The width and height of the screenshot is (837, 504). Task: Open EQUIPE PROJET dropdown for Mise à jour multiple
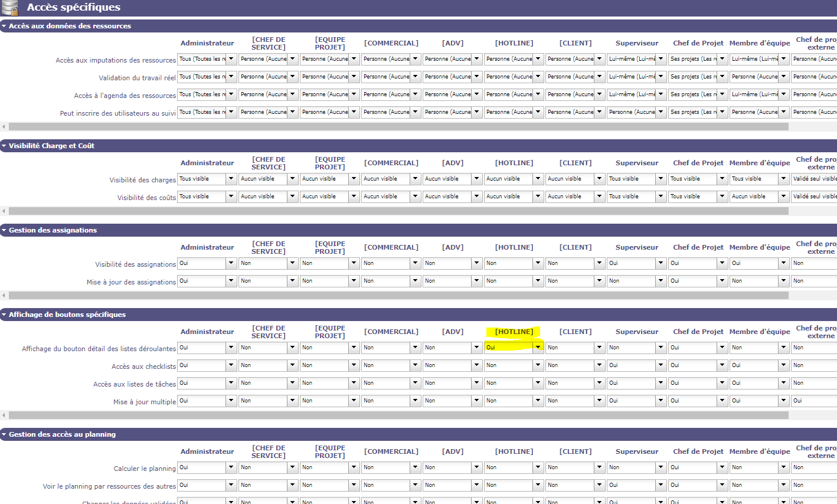click(x=354, y=401)
